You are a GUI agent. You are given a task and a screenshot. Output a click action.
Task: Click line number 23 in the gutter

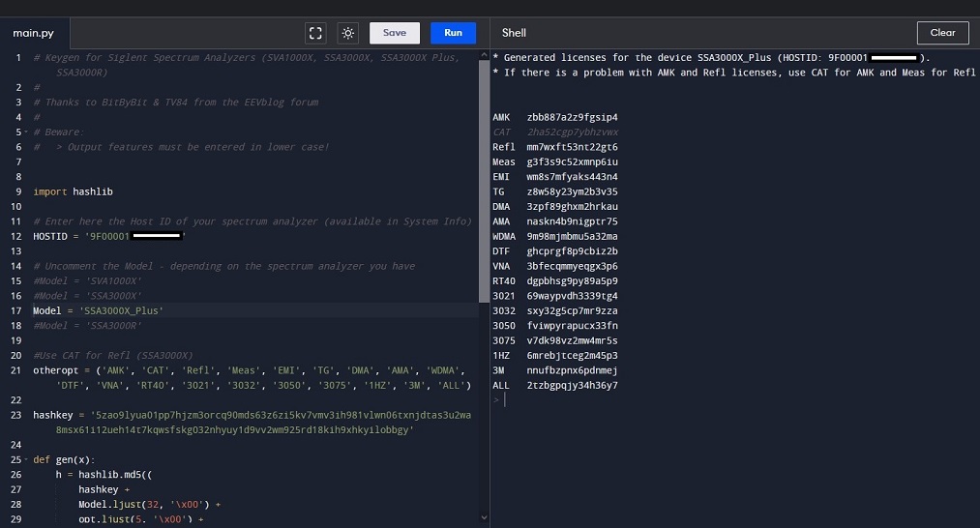click(x=16, y=415)
